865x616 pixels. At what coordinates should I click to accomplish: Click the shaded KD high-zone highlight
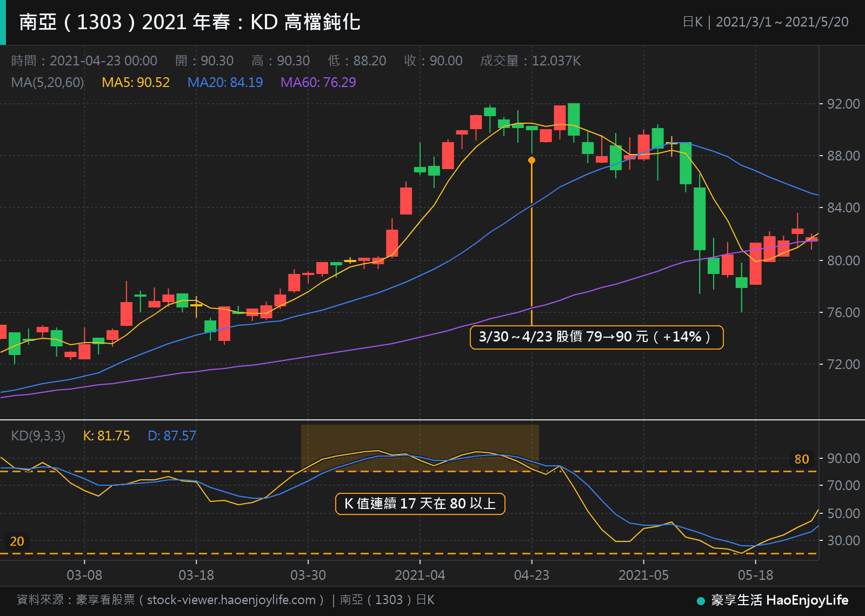tap(420, 447)
